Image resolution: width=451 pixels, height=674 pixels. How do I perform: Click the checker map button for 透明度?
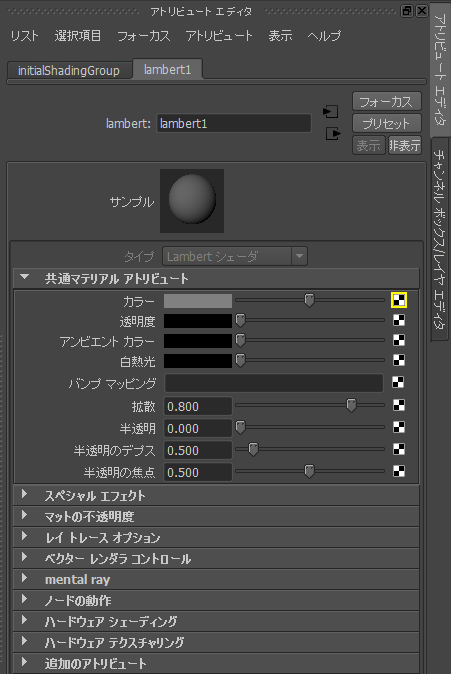[399, 320]
